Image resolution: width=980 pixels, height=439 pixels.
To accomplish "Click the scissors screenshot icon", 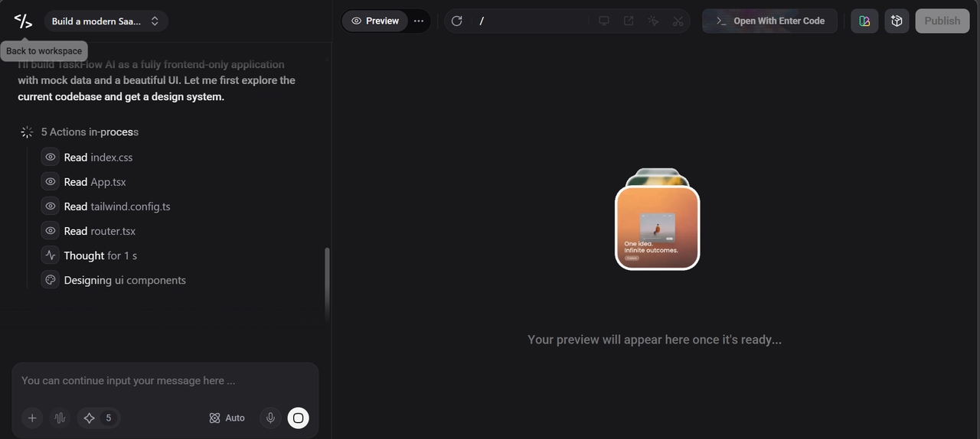I will (x=678, y=21).
